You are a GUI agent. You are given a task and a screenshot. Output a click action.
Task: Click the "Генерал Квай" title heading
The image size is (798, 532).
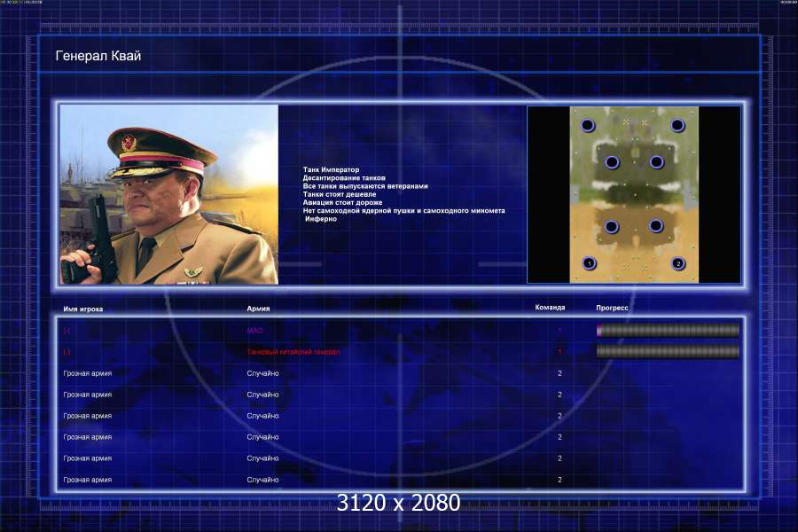click(x=98, y=57)
